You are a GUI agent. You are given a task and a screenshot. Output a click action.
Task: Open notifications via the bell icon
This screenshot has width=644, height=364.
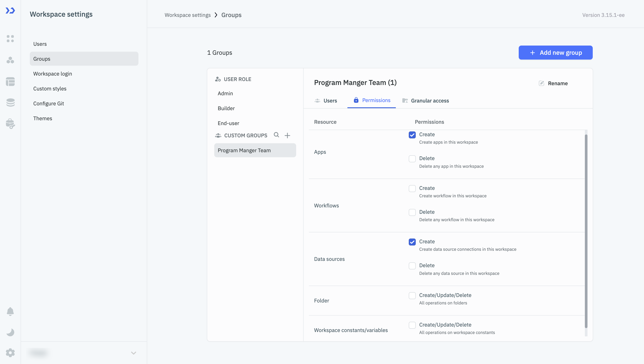pos(10,311)
